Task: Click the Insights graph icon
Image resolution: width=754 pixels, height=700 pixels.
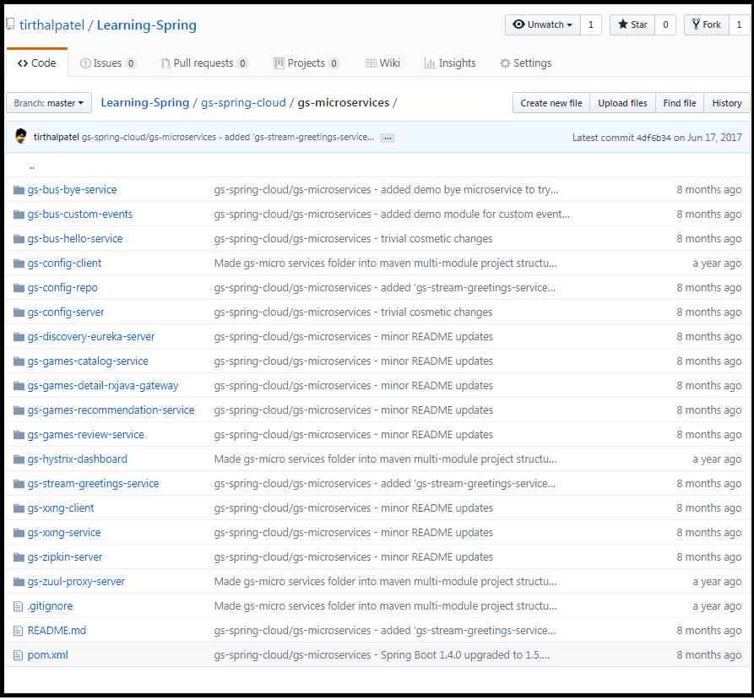Action: [429, 62]
